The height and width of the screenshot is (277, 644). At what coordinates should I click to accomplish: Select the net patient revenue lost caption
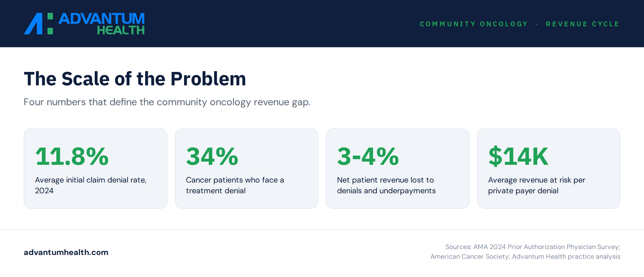tap(386, 185)
